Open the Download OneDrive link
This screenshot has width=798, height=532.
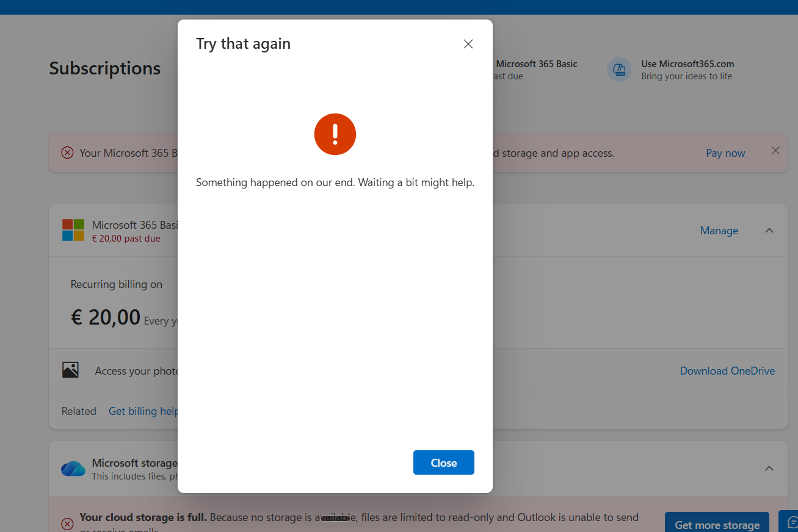727,371
